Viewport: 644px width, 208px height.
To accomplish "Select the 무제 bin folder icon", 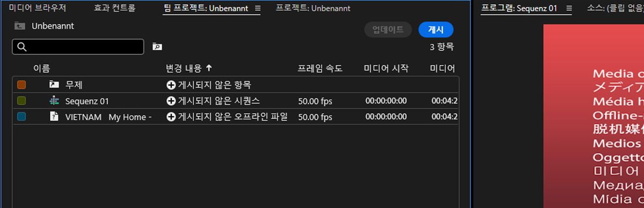I will [x=54, y=84].
